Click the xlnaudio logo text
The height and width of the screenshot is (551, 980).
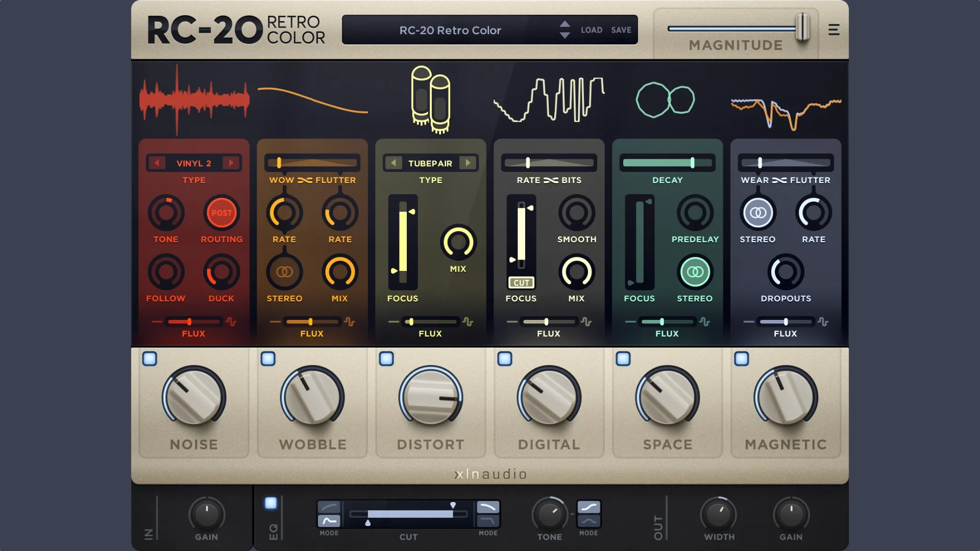tap(489, 473)
